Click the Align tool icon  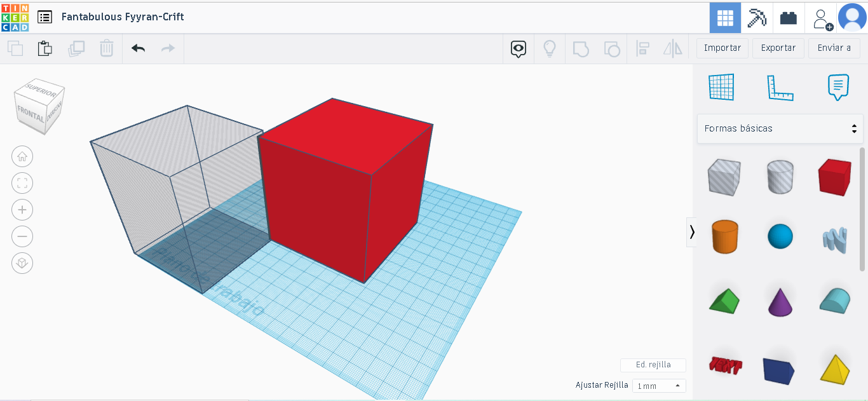click(x=642, y=48)
